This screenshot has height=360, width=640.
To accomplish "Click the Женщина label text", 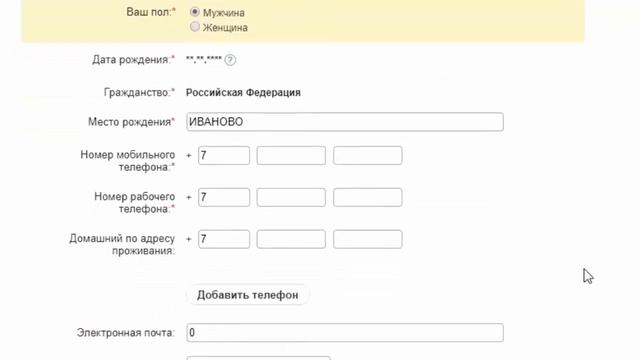I will pyautogui.click(x=225, y=28).
